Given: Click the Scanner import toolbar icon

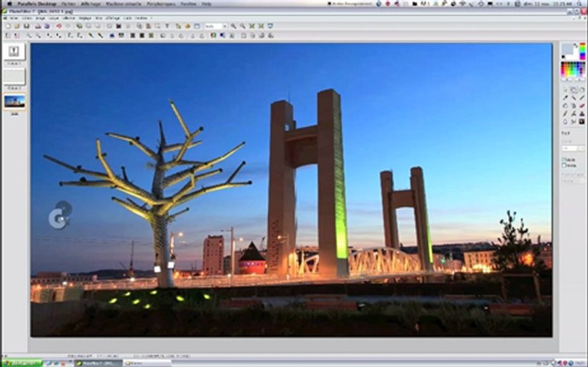Looking at the screenshot, I should click(47, 27).
